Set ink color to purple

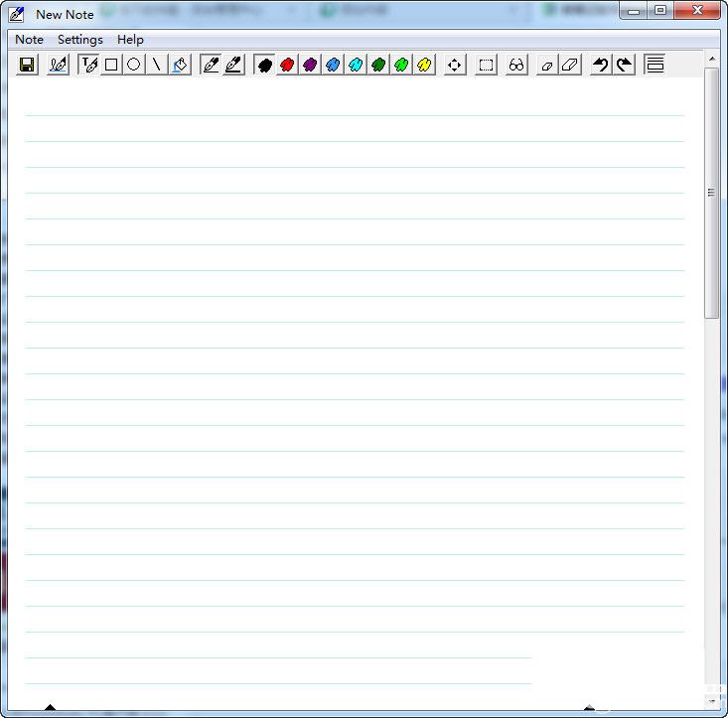click(310, 65)
